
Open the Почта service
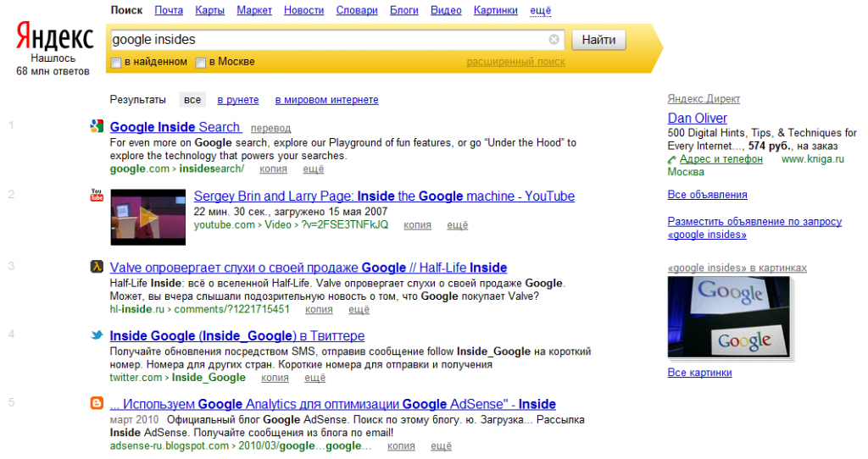point(169,10)
